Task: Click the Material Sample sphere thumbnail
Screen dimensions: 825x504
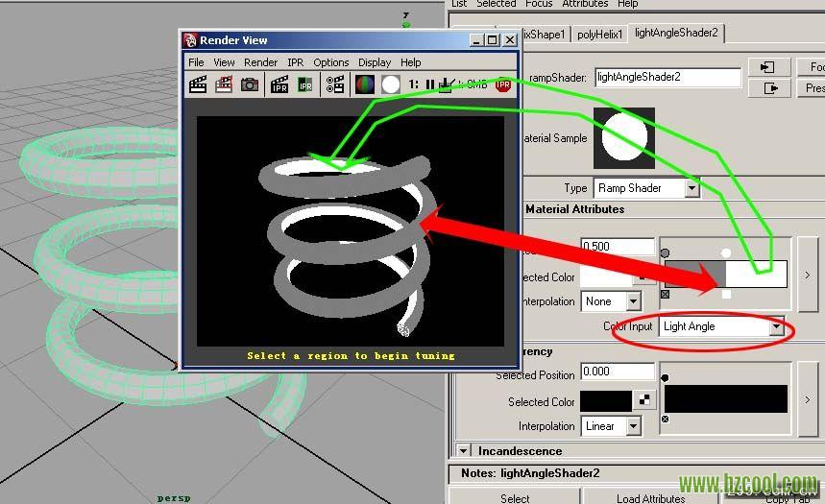Action: point(624,138)
